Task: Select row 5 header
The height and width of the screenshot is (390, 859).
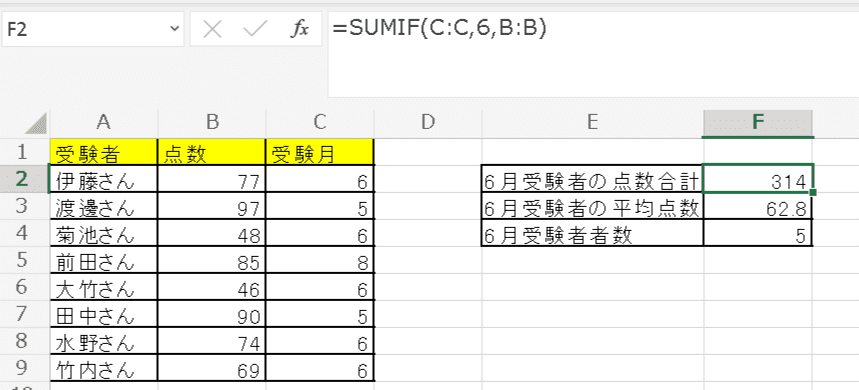Action: pos(24,260)
